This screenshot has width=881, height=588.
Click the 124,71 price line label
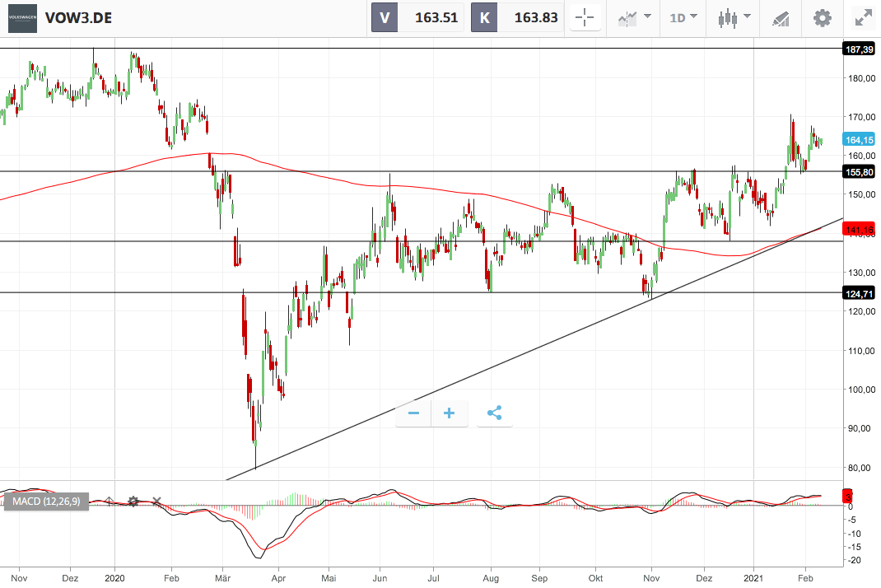pos(859,293)
